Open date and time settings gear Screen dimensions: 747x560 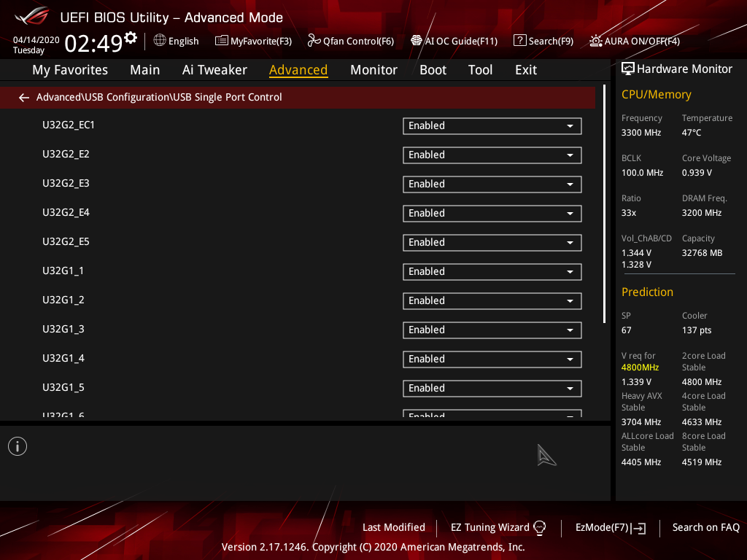click(131, 37)
